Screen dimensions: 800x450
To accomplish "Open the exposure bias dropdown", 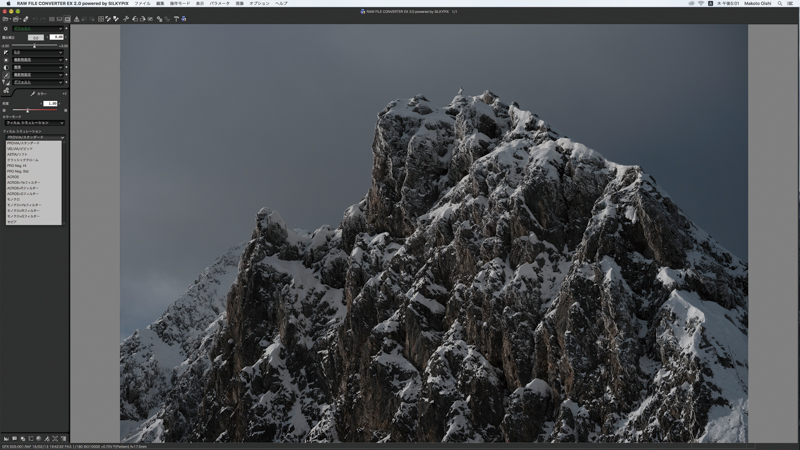I will tap(38, 52).
